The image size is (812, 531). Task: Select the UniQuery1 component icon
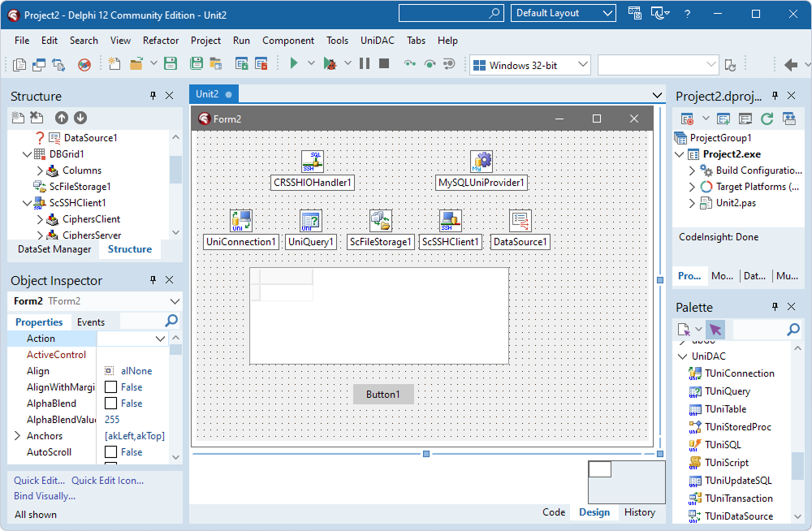coord(311,221)
